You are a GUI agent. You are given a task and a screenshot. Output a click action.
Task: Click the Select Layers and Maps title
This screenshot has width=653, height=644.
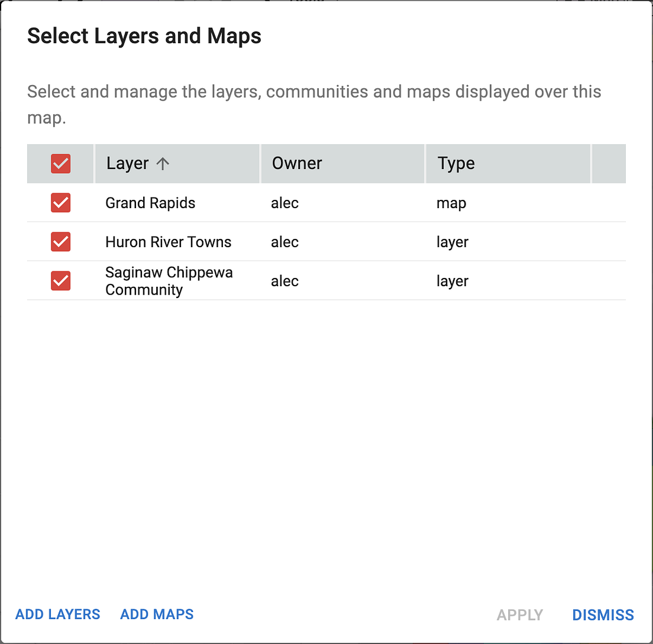144,35
